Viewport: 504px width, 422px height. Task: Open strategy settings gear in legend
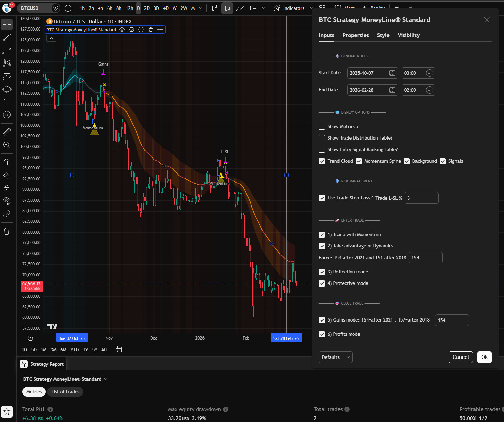(132, 30)
